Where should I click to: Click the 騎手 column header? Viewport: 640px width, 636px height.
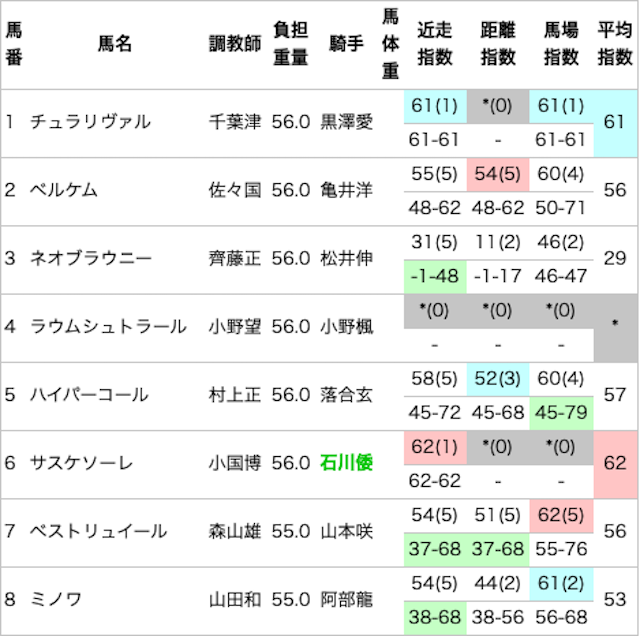tap(346, 44)
